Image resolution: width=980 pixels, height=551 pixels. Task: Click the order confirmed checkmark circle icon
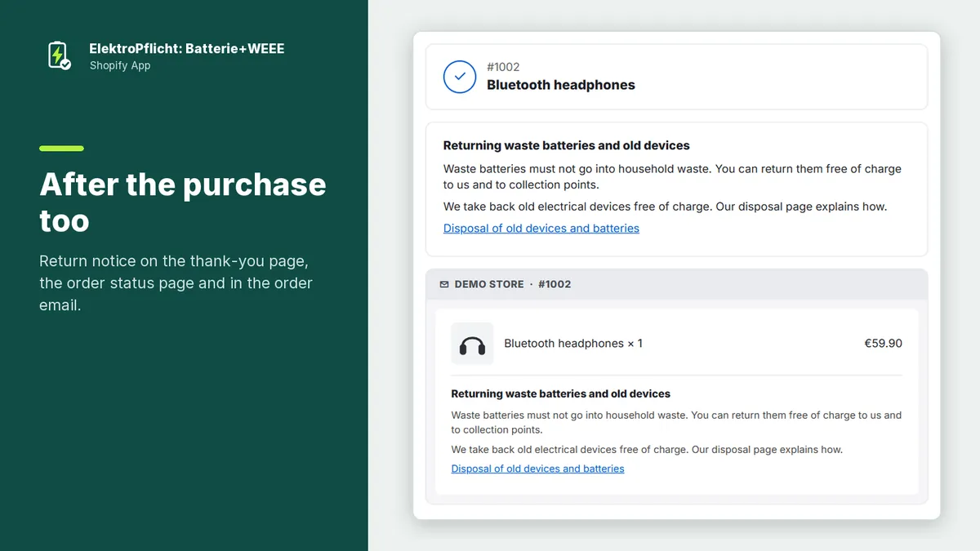(460, 76)
